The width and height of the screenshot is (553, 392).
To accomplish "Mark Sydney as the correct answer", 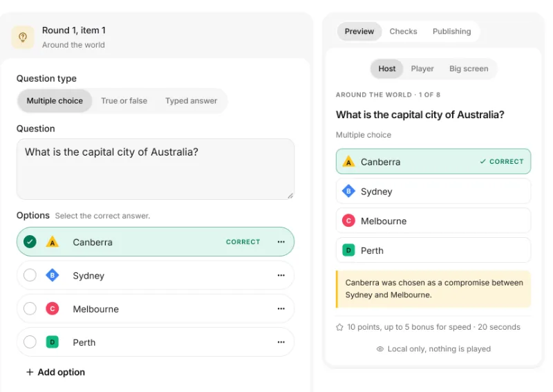I will pos(30,275).
